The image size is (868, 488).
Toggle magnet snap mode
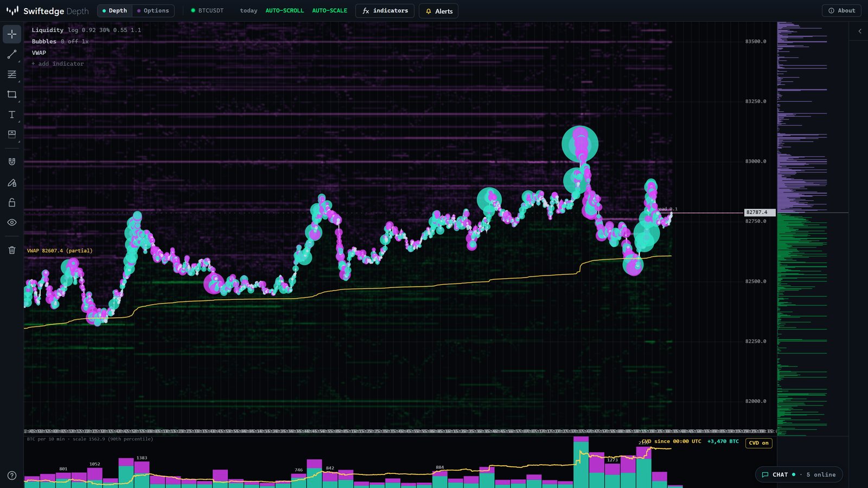point(12,162)
